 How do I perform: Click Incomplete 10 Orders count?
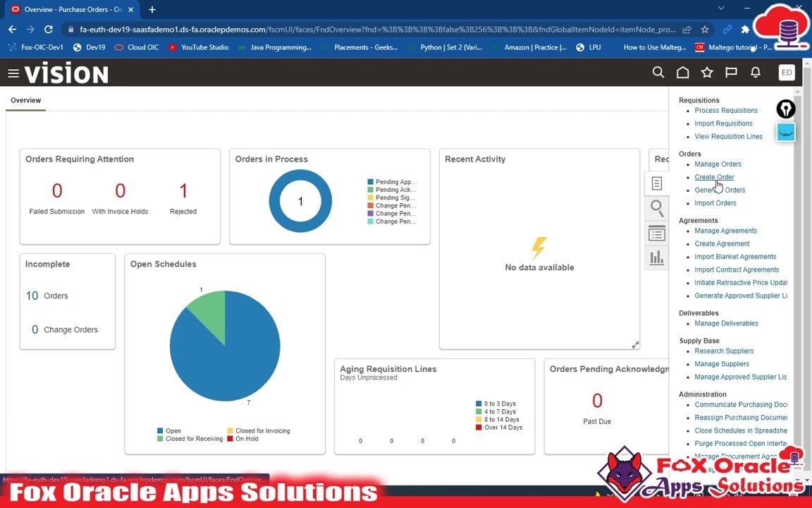pyautogui.click(x=32, y=296)
